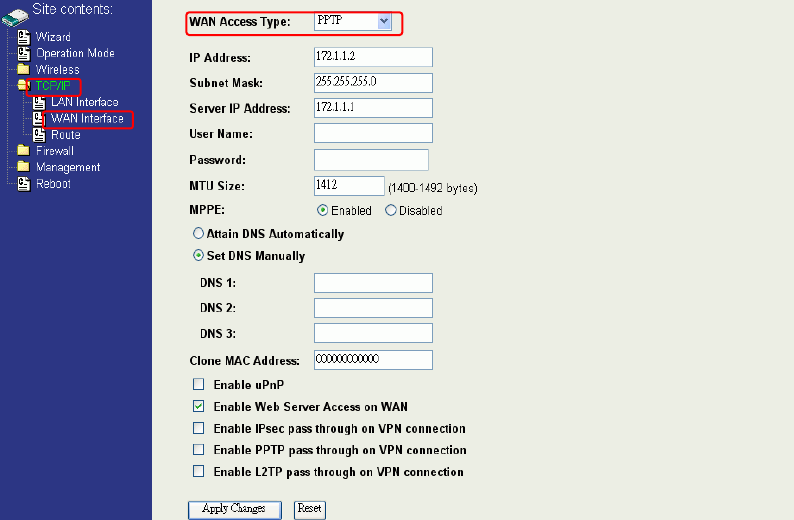
Task: Open the WAN Interface page
Action: 88,118
